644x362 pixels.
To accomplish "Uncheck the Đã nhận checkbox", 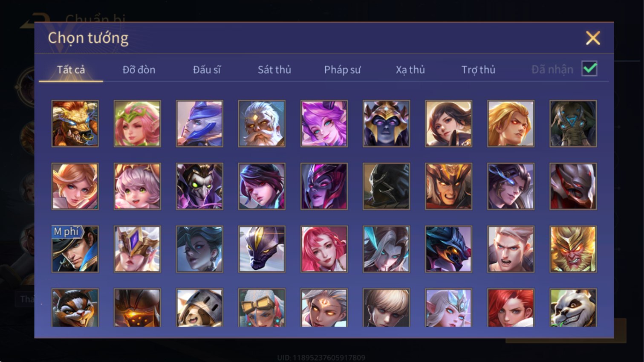I will (589, 69).
